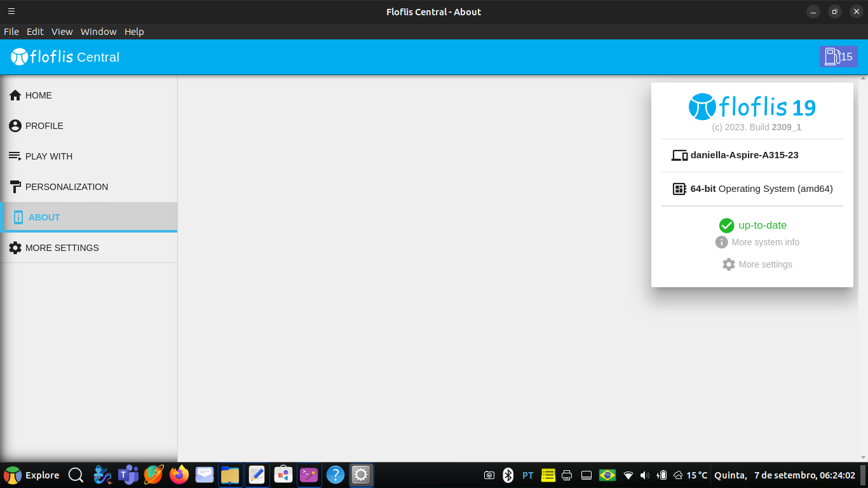This screenshot has width=868, height=488.
Task: Open PLAY WITH sidebar entry
Action: click(x=89, y=156)
